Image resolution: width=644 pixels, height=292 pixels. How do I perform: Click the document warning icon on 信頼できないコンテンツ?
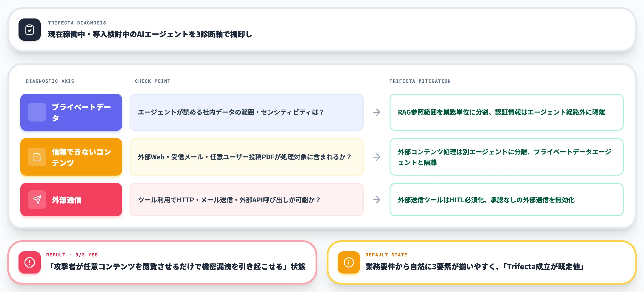(x=37, y=157)
